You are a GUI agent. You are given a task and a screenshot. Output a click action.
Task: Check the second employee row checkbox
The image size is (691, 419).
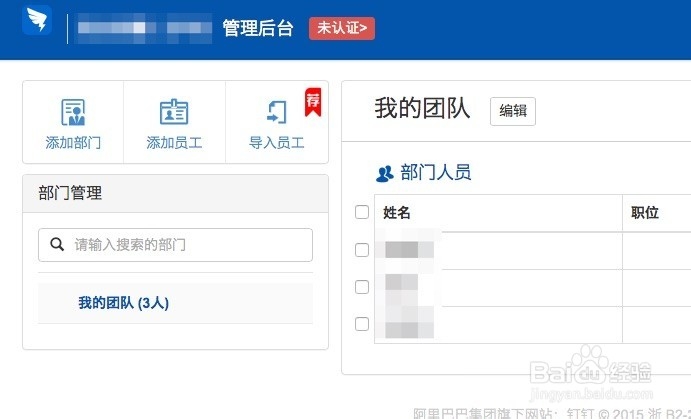click(x=362, y=287)
